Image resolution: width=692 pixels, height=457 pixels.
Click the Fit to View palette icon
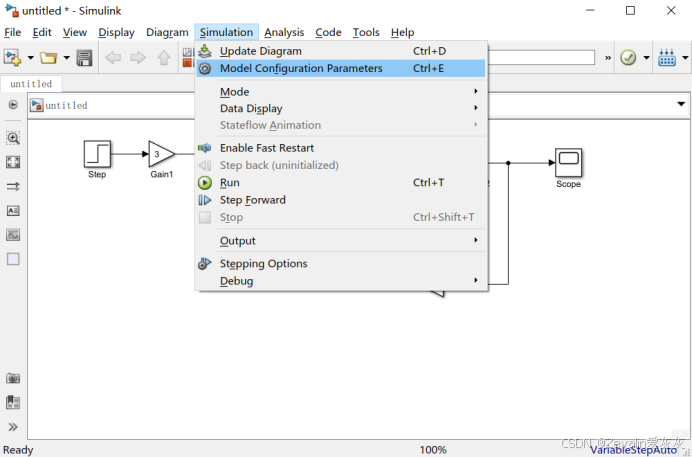13,162
